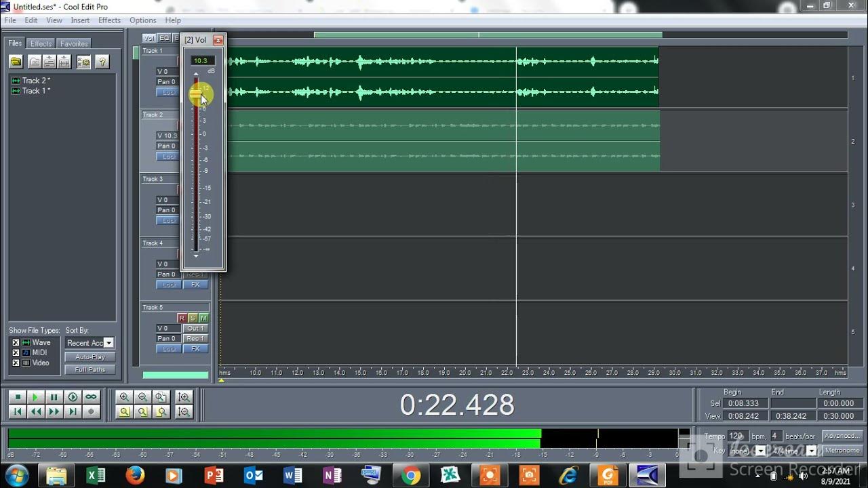Click the 10.3 dB value field in Vol popup
The width and height of the screenshot is (868, 488).
[x=202, y=60]
